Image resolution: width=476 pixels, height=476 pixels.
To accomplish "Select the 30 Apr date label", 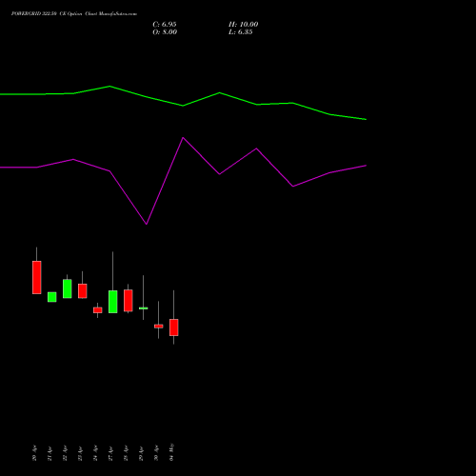I will [x=156, y=453].
